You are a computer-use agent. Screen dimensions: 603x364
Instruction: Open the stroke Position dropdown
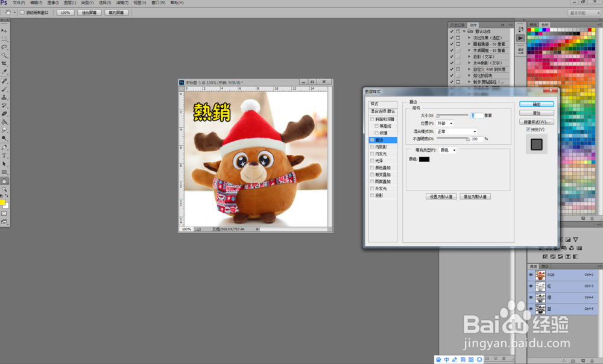pos(445,124)
